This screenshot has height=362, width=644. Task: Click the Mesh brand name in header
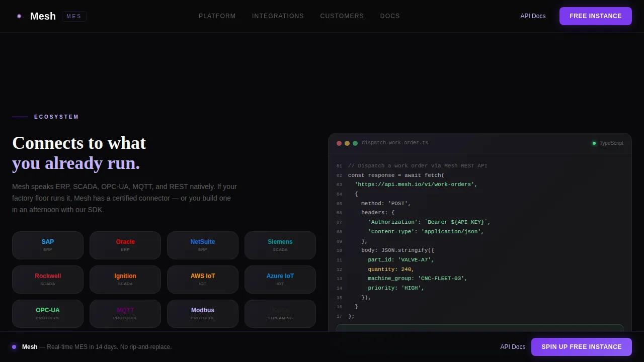point(43,16)
